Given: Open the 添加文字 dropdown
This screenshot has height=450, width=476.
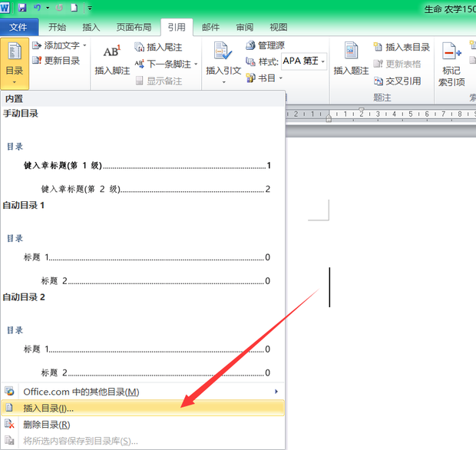Looking at the screenshot, I should [60, 45].
